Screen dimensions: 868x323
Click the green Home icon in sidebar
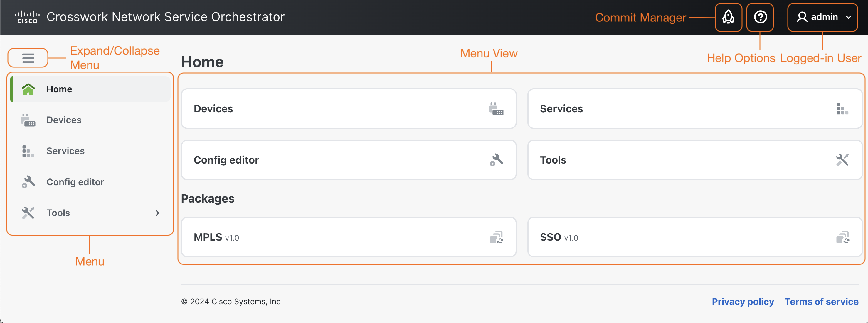(x=28, y=89)
